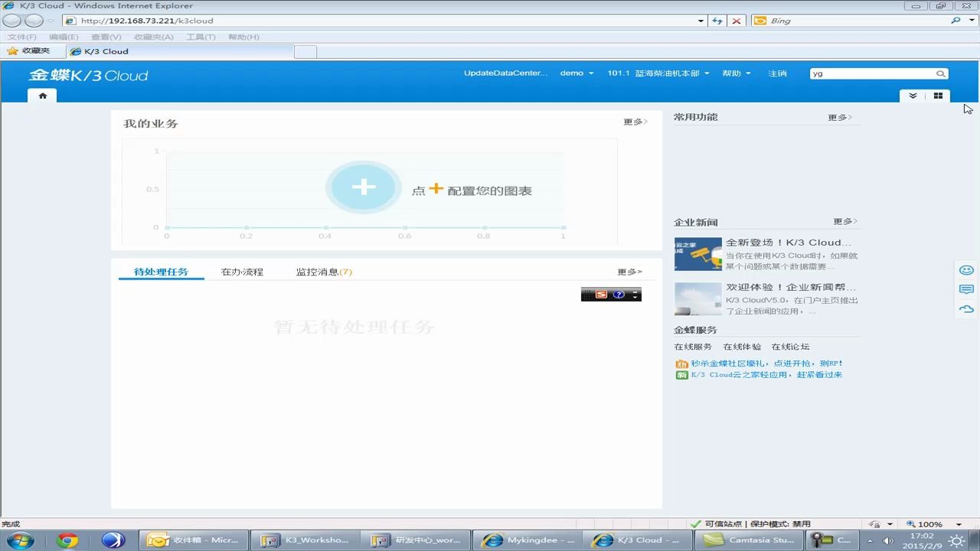Click the search magnifier icon in K/3 Cloud
980x551 pixels.
941,73
